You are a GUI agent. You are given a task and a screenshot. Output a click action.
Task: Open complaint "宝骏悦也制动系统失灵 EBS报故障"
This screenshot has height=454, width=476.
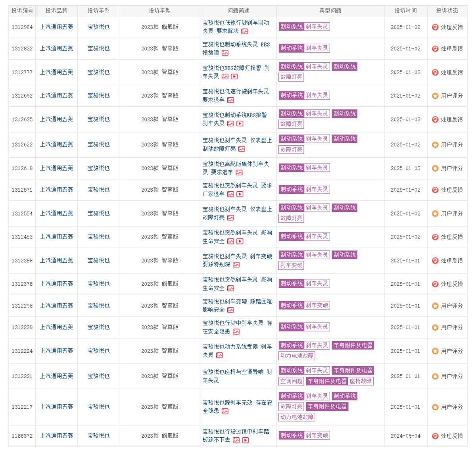(236, 48)
